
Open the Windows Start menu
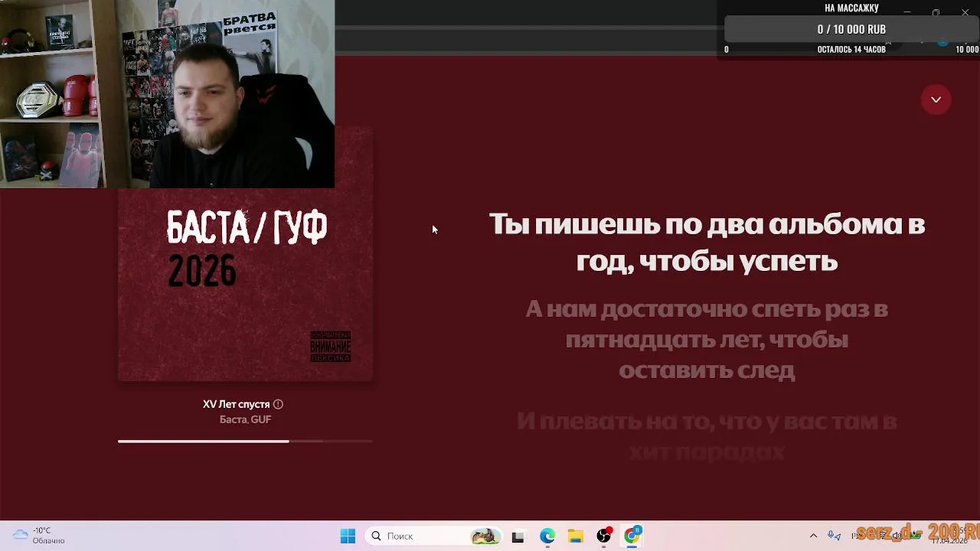pos(348,536)
